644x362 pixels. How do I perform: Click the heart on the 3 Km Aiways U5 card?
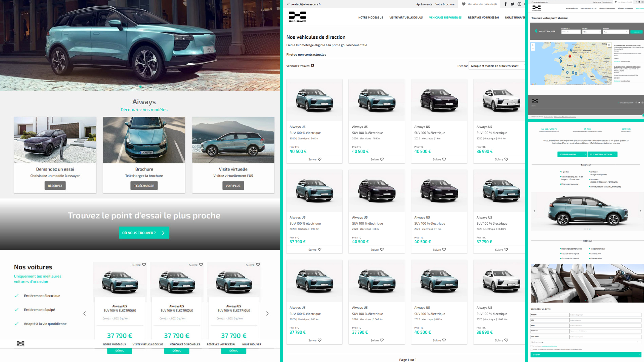click(x=382, y=250)
